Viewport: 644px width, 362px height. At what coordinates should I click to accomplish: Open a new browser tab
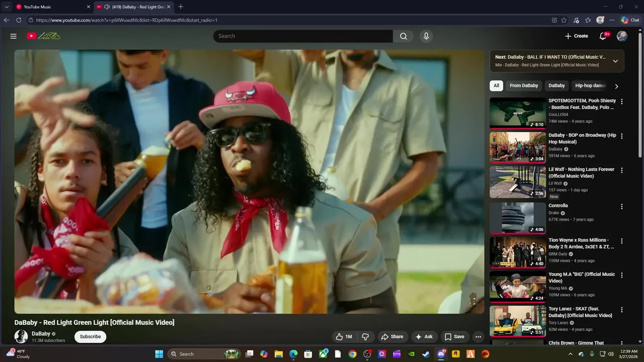(x=181, y=7)
